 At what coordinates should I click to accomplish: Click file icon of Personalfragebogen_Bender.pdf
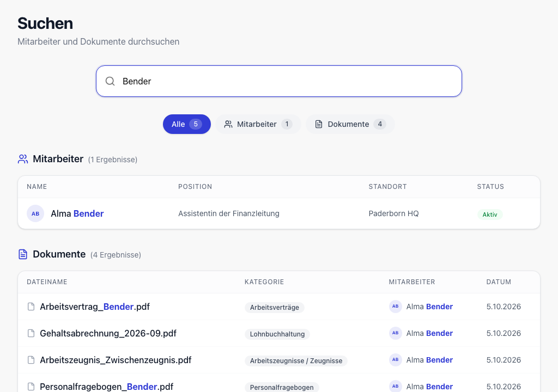pos(31,387)
